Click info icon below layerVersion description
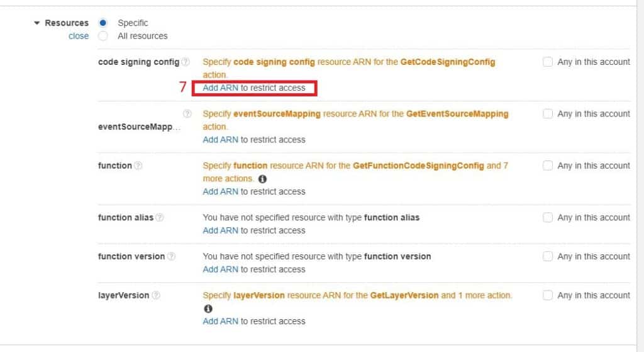The width and height of the screenshot is (644, 352). (208, 309)
